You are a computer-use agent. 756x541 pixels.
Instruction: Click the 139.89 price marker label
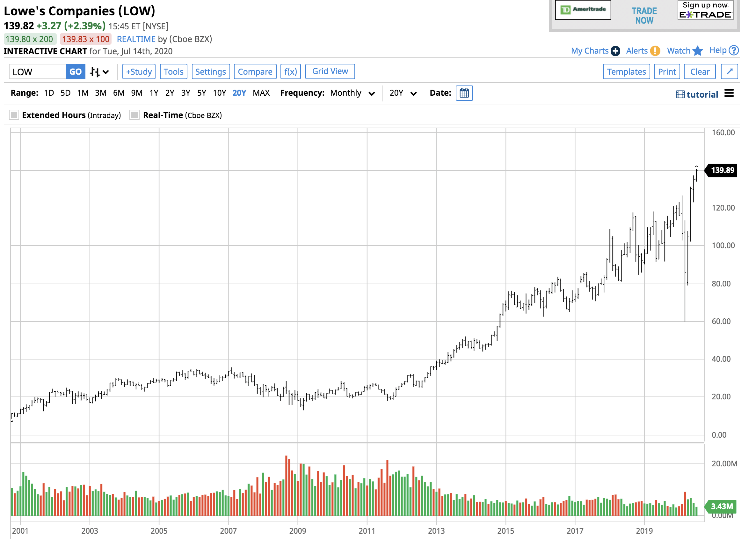721,170
